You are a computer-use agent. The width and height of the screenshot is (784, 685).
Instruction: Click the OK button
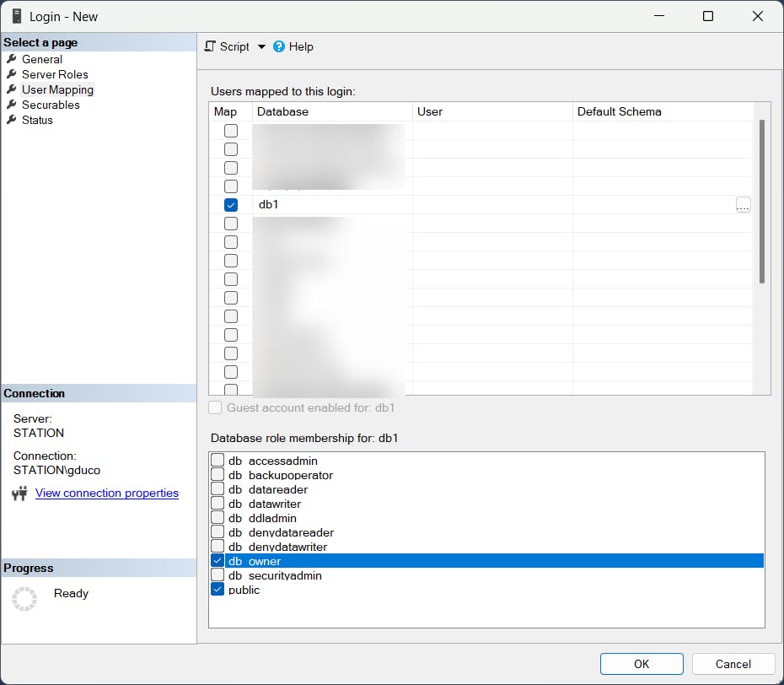[x=642, y=664]
